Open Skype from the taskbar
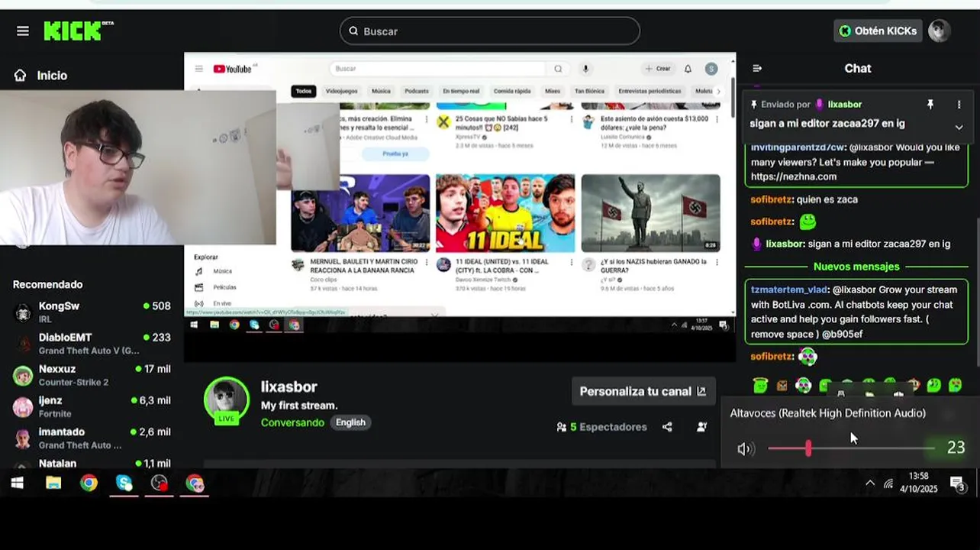 coord(124,484)
